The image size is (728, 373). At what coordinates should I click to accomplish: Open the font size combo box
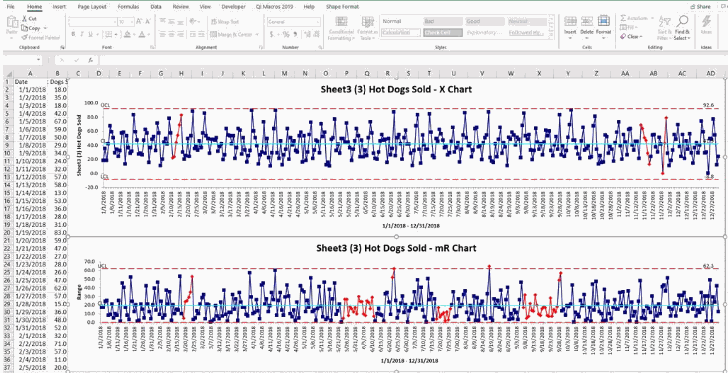(x=125, y=22)
